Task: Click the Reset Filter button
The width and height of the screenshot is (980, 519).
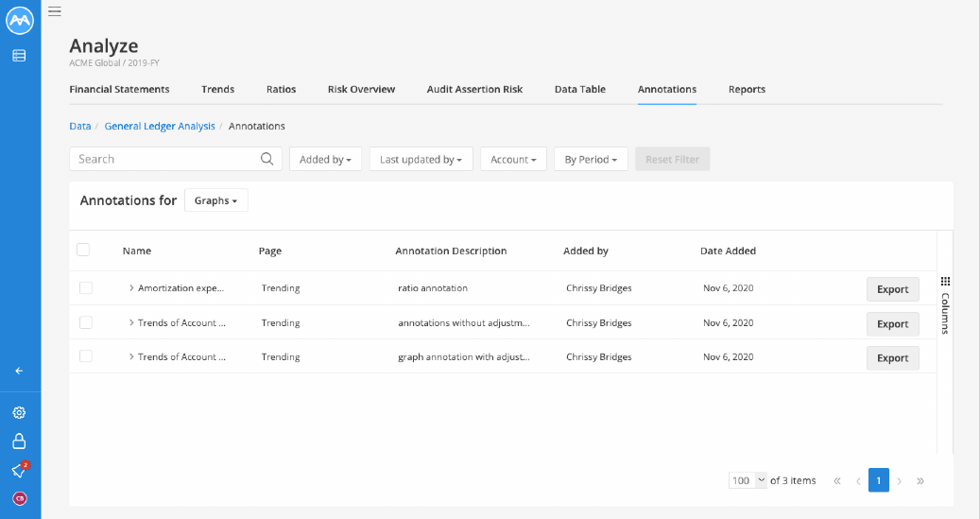Action: (673, 160)
